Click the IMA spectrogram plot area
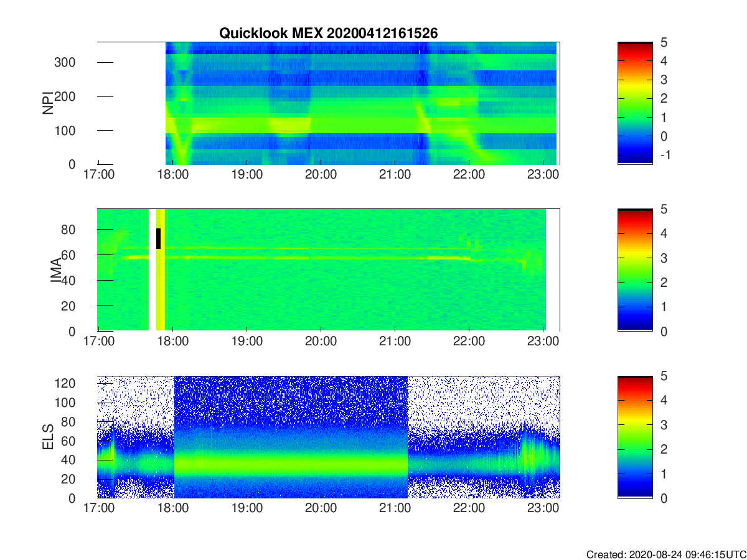The image size is (747, 560). pyautogui.click(x=329, y=269)
